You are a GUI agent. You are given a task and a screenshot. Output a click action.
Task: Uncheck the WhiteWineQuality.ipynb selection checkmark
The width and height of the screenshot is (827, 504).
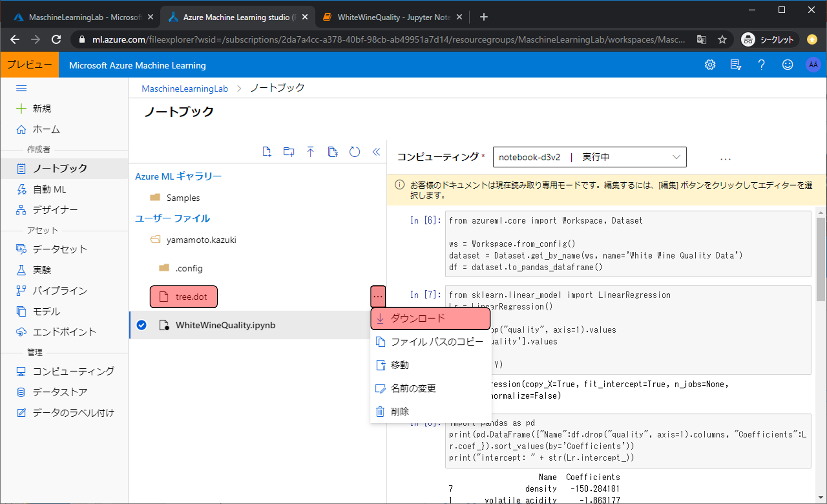(x=142, y=325)
